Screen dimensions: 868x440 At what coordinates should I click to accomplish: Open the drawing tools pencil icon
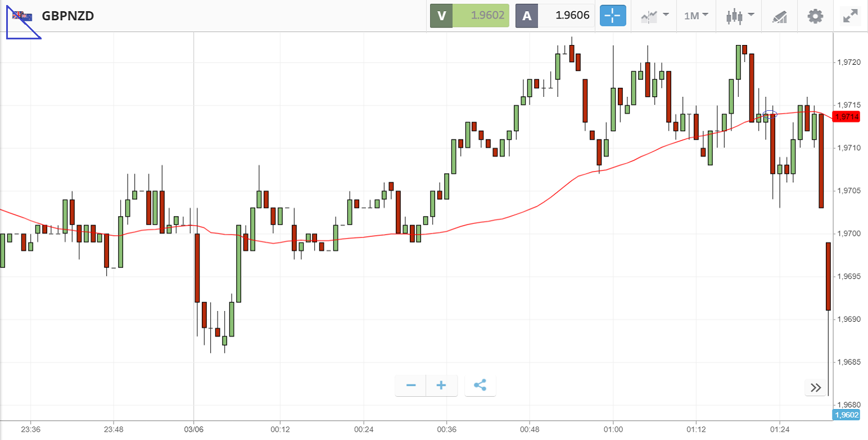pos(779,16)
